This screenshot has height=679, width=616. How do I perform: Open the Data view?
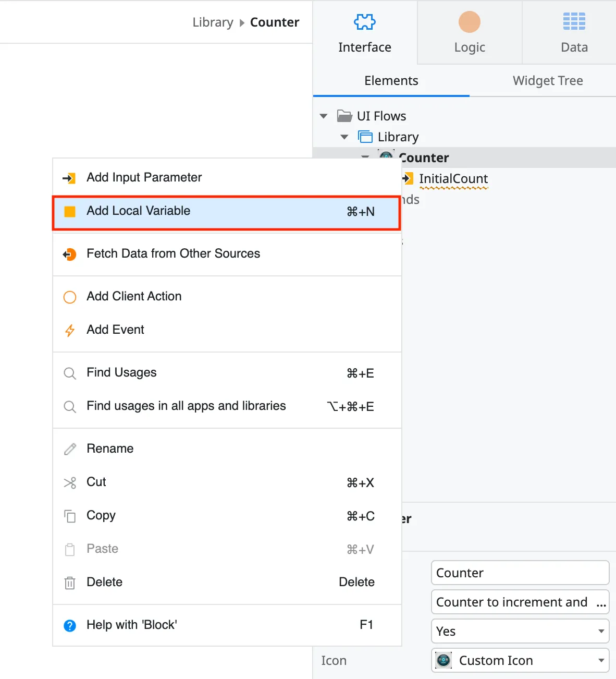[574, 31]
